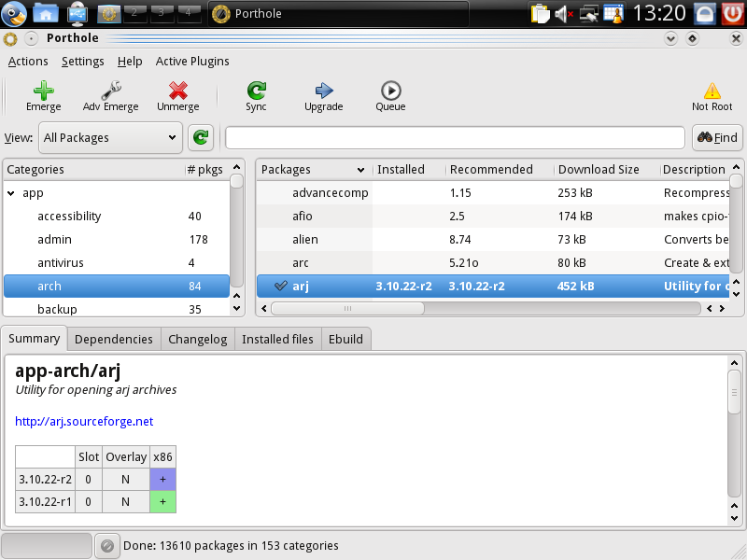Select the backup category
The height and width of the screenshot is (560, 747).
(x=117, y=309)
